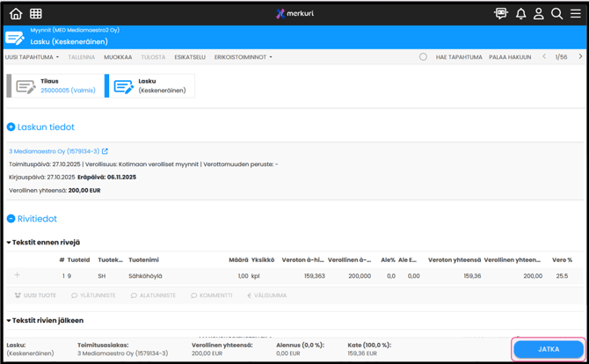589x364 pixels.
Task: Go to the home page icon
Action: point(16,14)
